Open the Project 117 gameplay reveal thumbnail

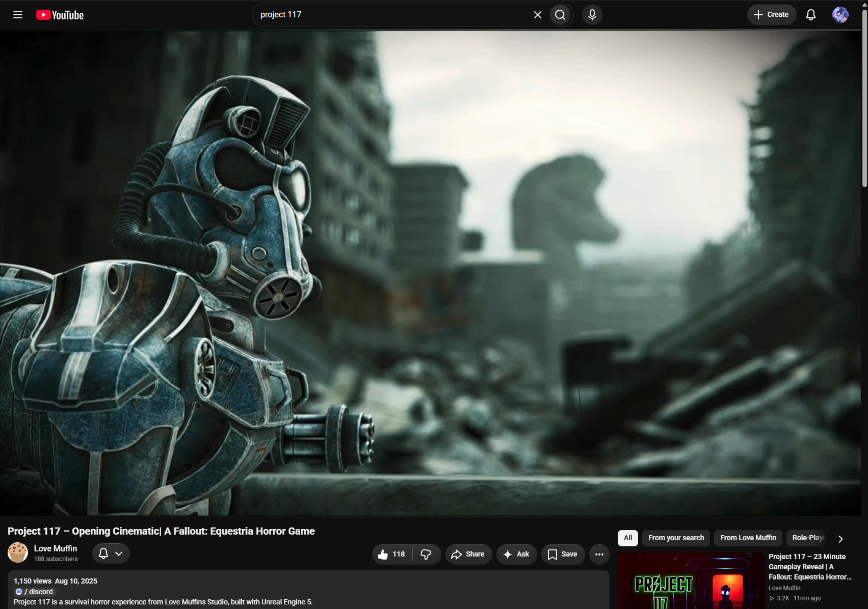coord(691,581)
